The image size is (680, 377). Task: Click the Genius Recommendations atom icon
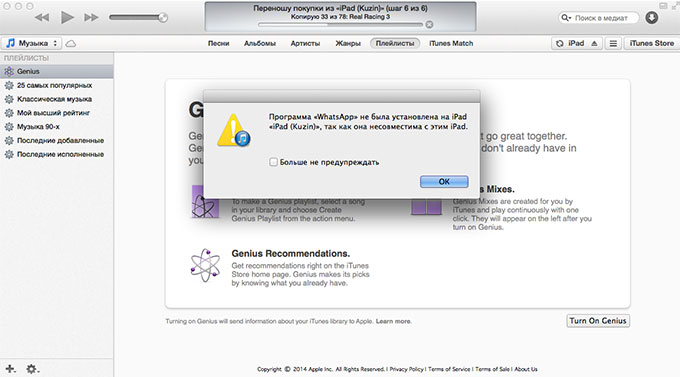[x=206, y=266]
